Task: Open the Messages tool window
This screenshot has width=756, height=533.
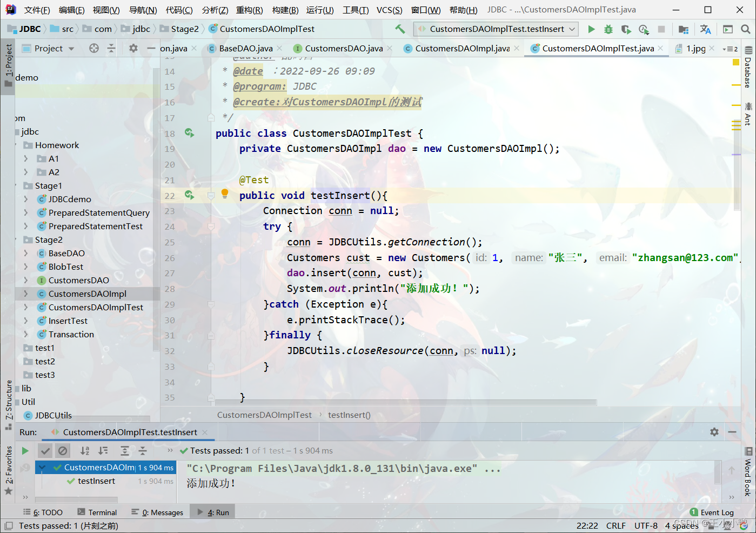Action: (x=157, y=512)
